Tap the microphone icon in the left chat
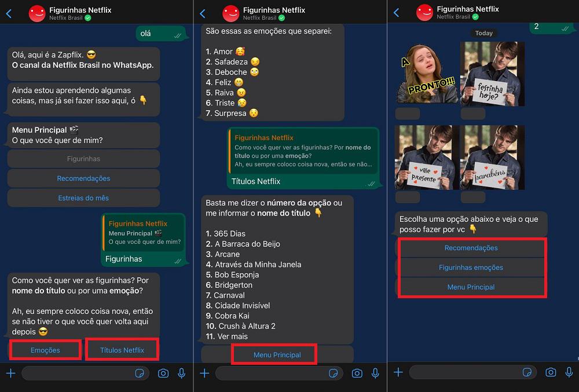 click(x=181, y=373)
